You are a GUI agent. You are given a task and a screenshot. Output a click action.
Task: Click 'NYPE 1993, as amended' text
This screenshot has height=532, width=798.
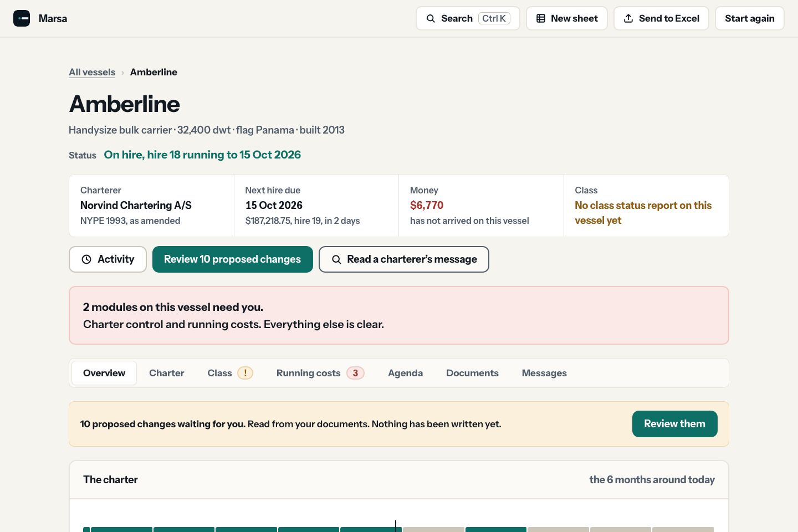(130, 221)
